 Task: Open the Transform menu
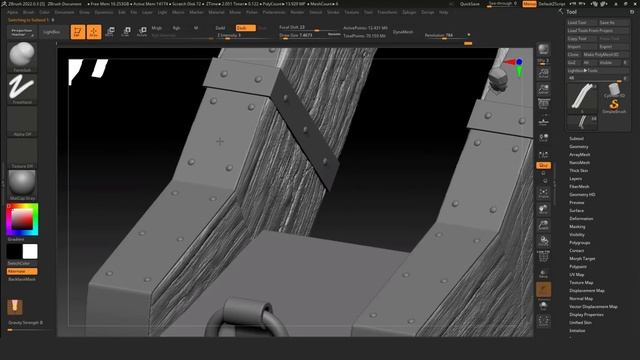[387, 12]
